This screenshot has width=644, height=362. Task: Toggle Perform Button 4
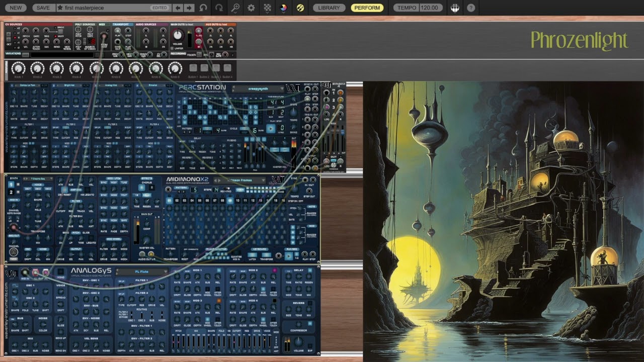coord(227,68)
